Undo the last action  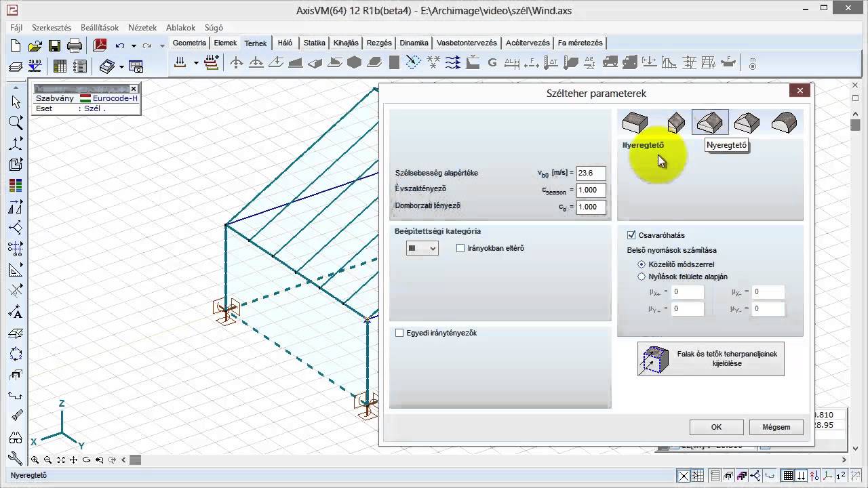(120, 45)
